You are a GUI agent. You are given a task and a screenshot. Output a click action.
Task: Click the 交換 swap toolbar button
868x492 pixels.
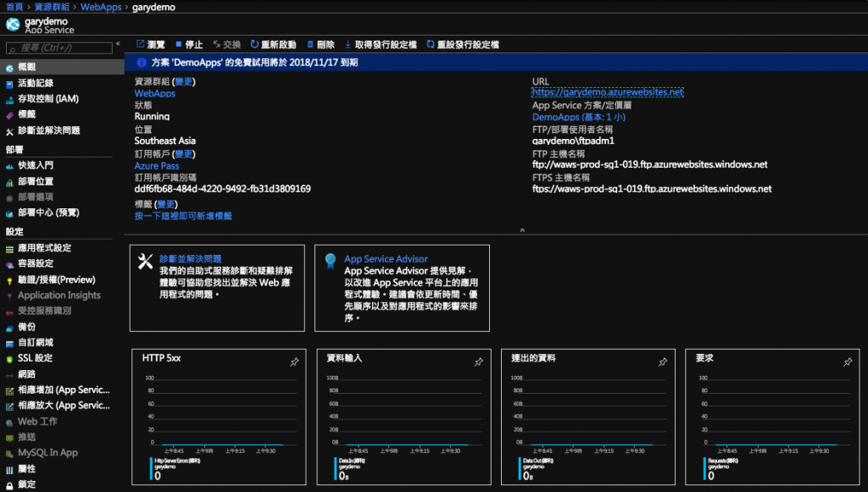click(x=227, y=45)
